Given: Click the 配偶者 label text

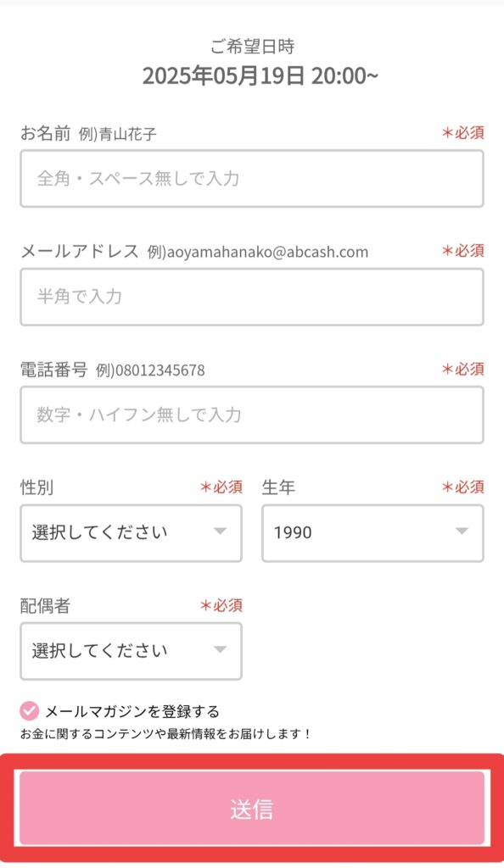Looking at the screenshot, I should coord(46,605).
